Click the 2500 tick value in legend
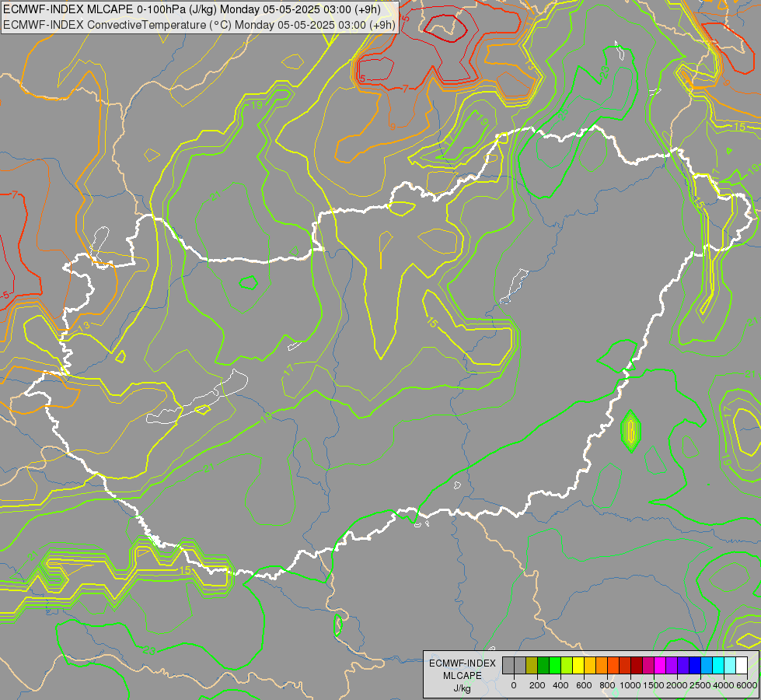Viewport: 761px width, 700px height. tap(700, 685)
